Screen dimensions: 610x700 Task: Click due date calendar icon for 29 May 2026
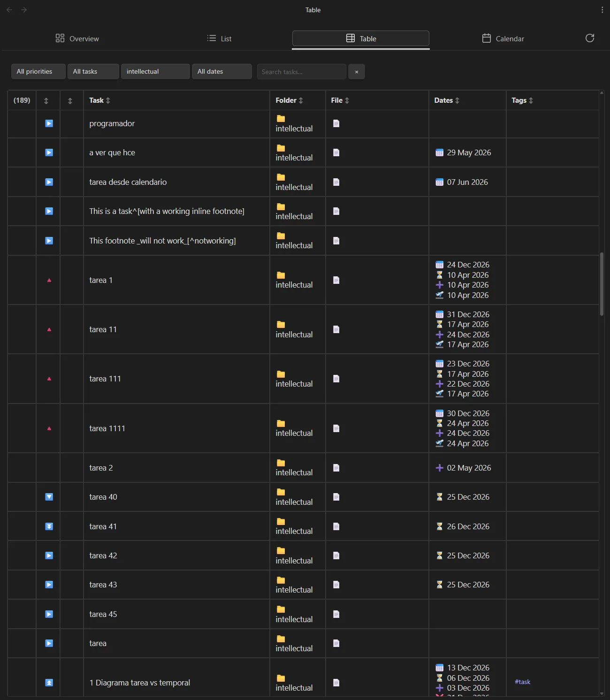[x=439, y=152]
